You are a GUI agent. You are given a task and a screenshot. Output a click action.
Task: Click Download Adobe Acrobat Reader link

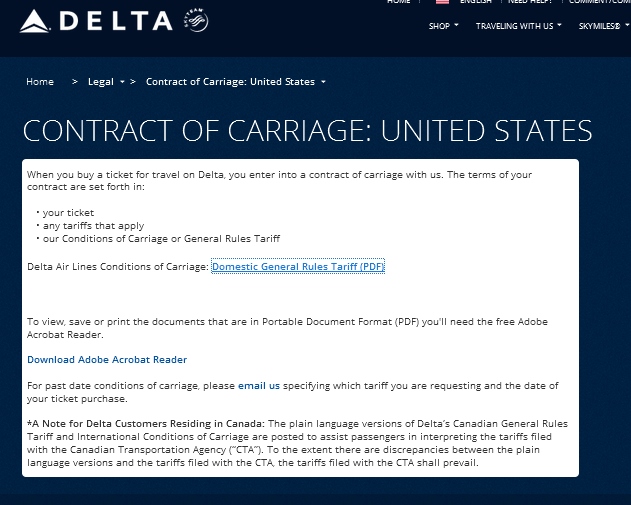click(x=107, y=360)
